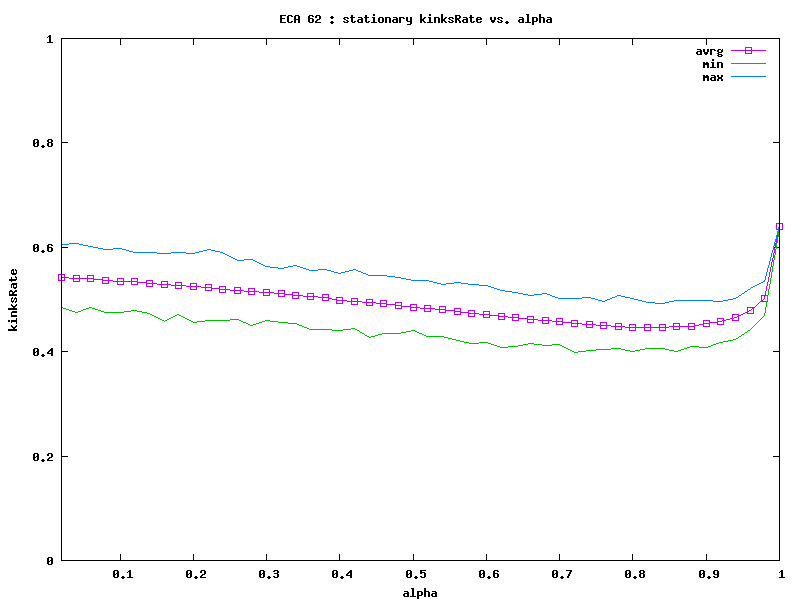Click the chart title 'ECA 62 : stationary kinksRate vs. alpha'
Viewport: 800px width, 600px height.
coord(415,19)
